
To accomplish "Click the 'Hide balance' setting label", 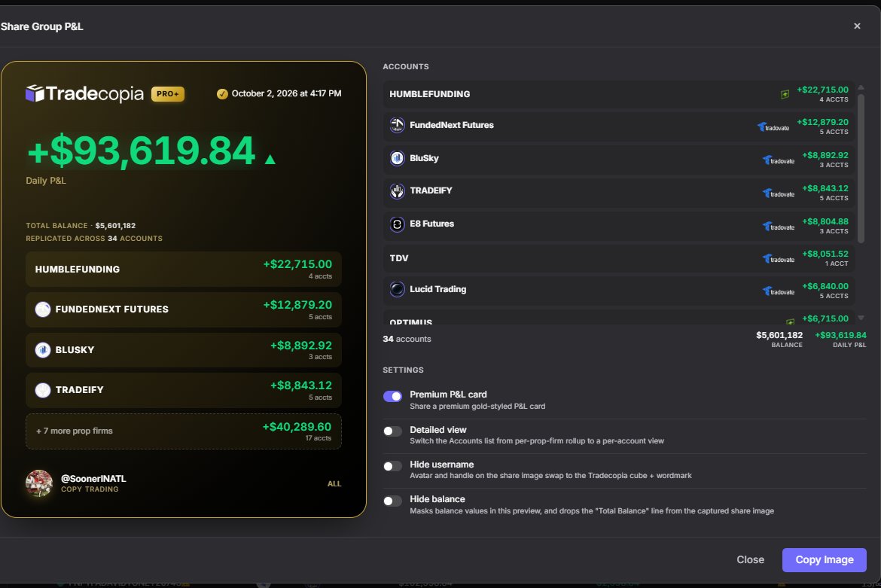I will point(437,499).
